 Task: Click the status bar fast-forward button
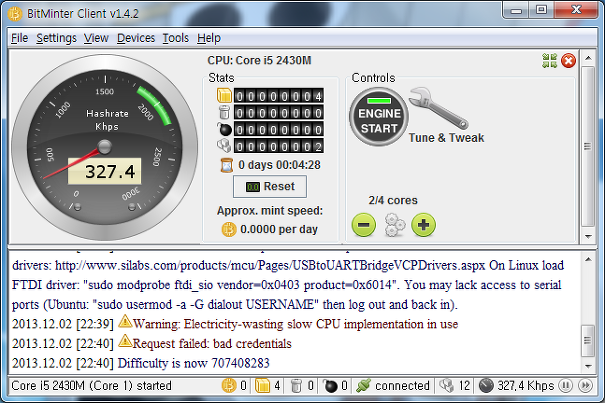point(585,386)
